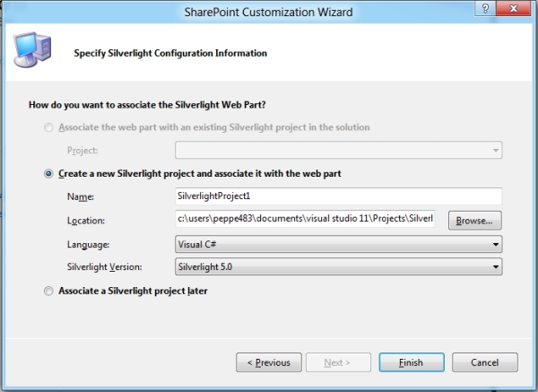Viewport: 538px width, 392px height.
Task: Open the Silverlight Version dropdown
Action: coord(339,266)
